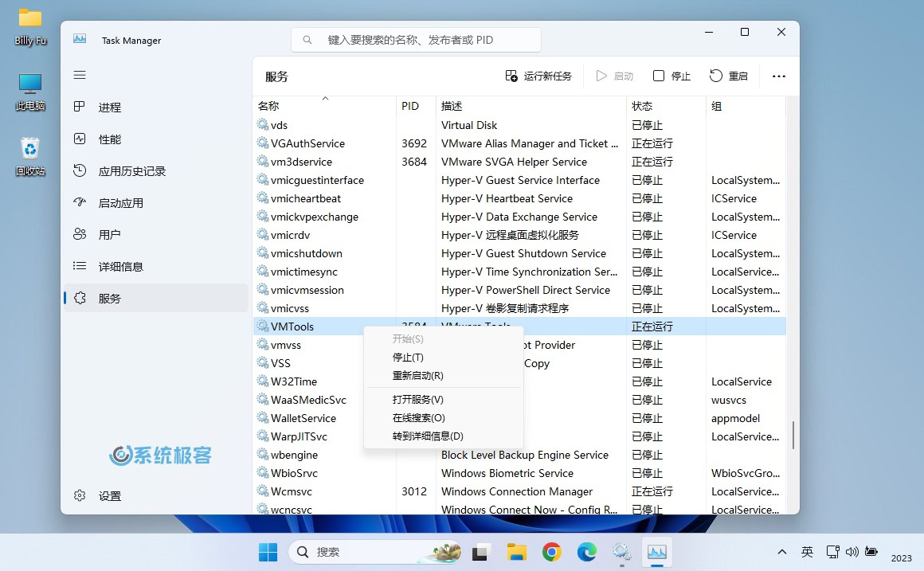Screen dimensions: 924x571
Task: Sort by the 状态 column header
Action: click(666, 106)
